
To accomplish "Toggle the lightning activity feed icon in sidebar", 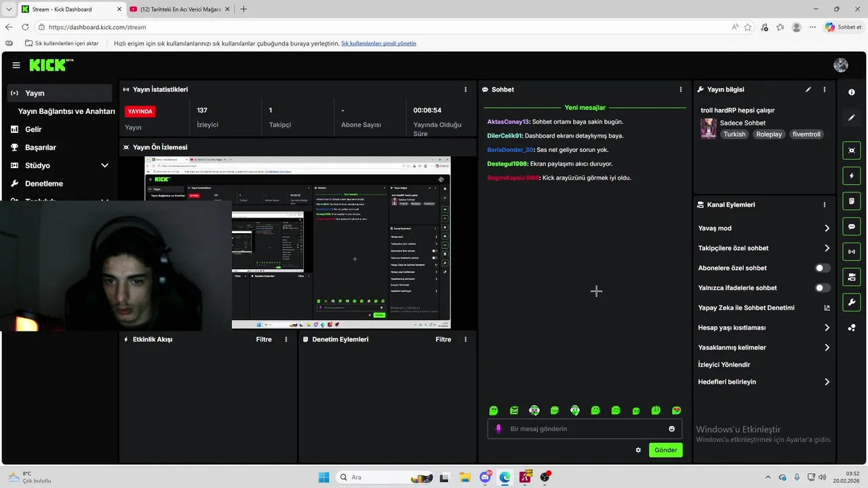I will [852, 176].
